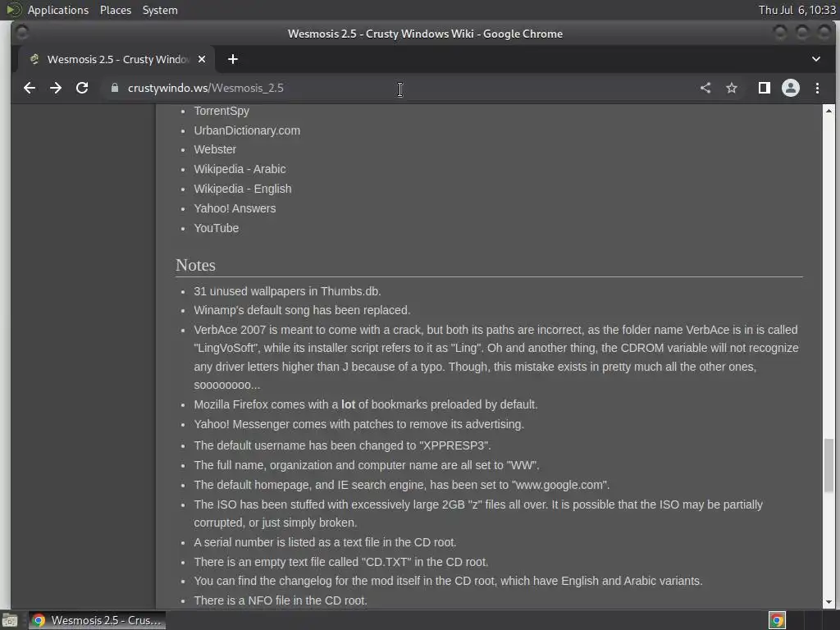Click the Notes section heading
Viewport: 840px width, 630px height.
pos(195,265)
